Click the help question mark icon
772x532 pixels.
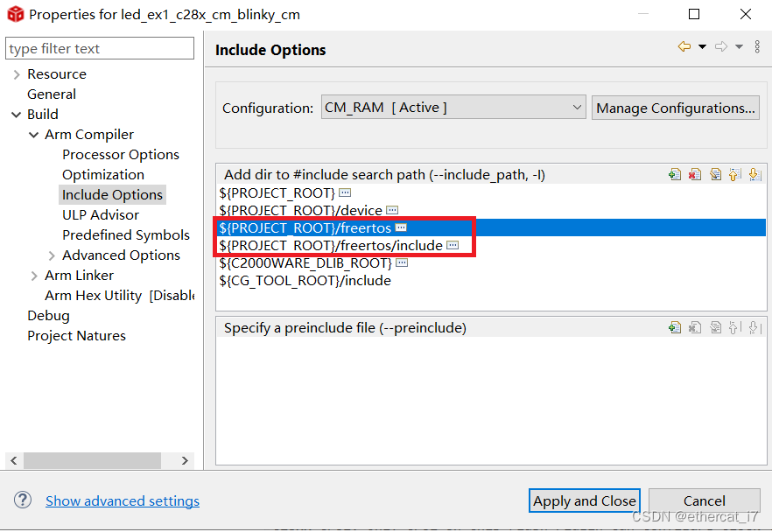click(x=23, y=500)
